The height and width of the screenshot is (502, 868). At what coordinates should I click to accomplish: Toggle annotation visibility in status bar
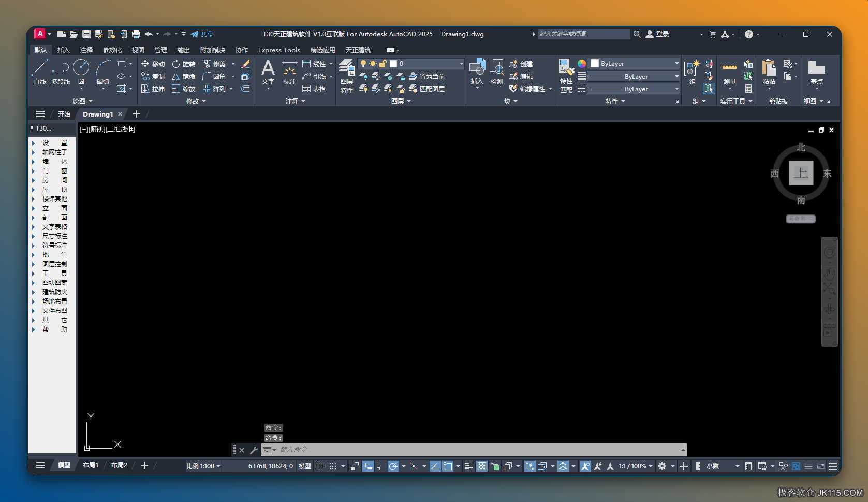click(585, 466)
